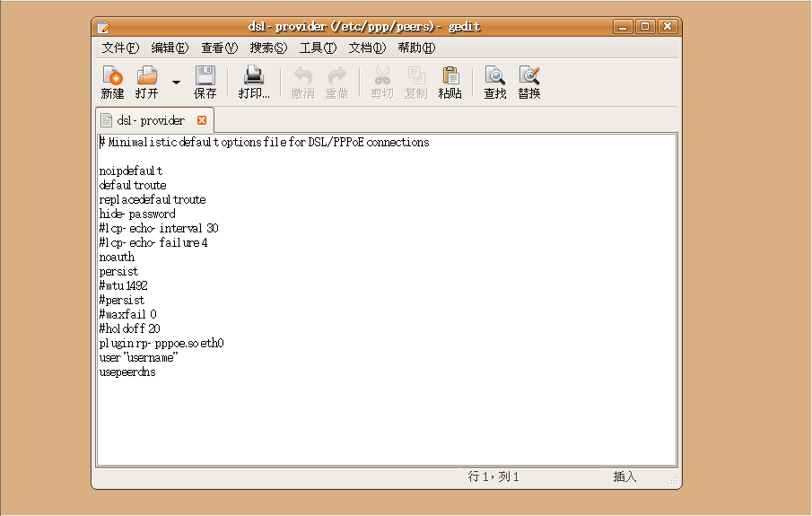The height and width of the screenshot is (516, 812).
Task: Click the Redo (重做) arrow icon
Action: coord(336,75)
